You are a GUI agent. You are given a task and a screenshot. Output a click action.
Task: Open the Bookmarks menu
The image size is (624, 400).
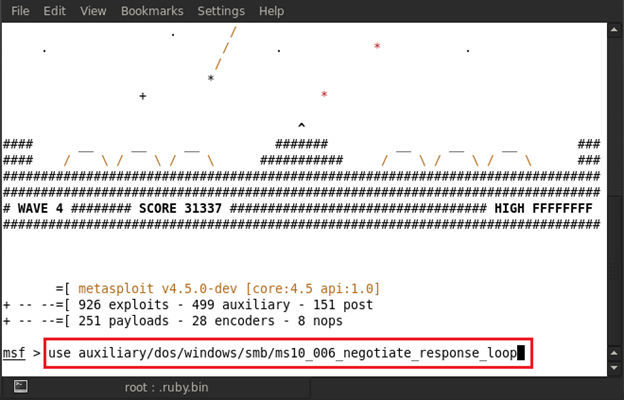pos(152,11)
